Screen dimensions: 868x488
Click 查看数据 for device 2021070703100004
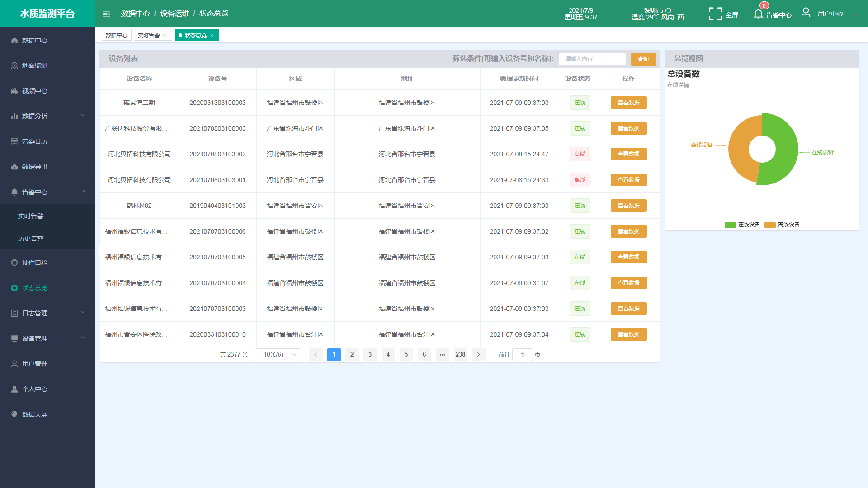(628, 283)
